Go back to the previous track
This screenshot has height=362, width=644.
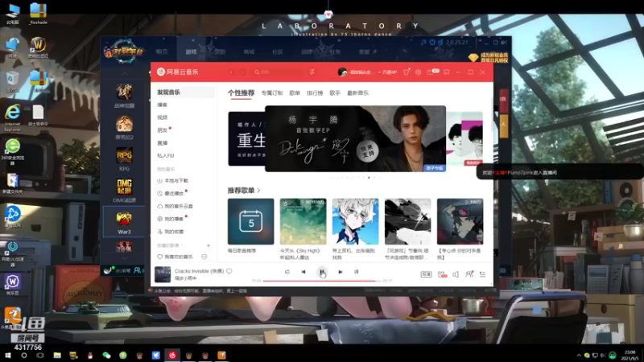(x=303, y=272)
